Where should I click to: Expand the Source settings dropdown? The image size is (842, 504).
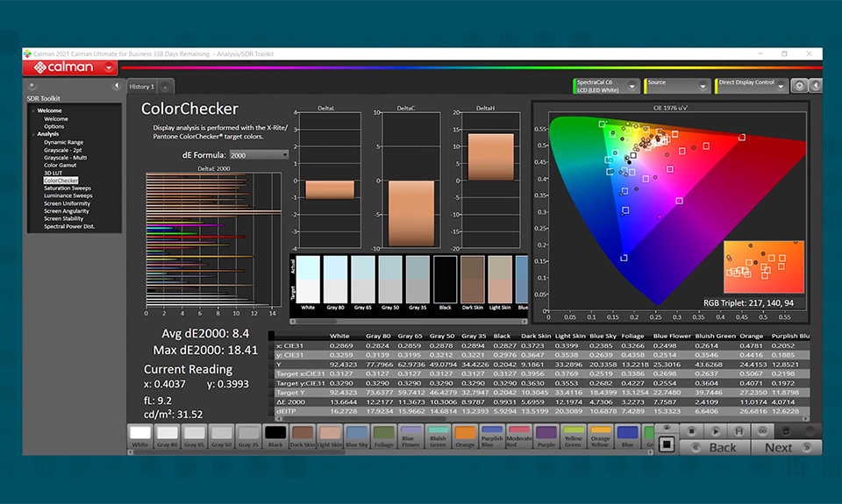click(703, 86)
